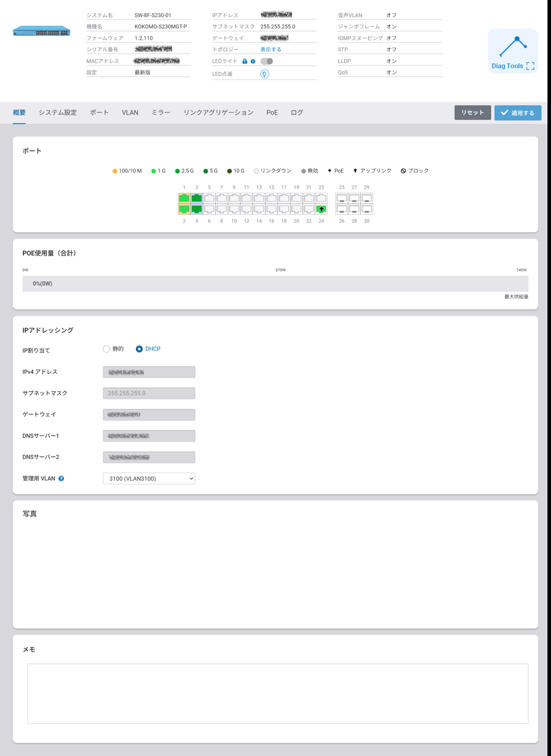Click the トポロジー 表示する link
This screenshot has width=551, height=756.
click(x=271, y=50)
